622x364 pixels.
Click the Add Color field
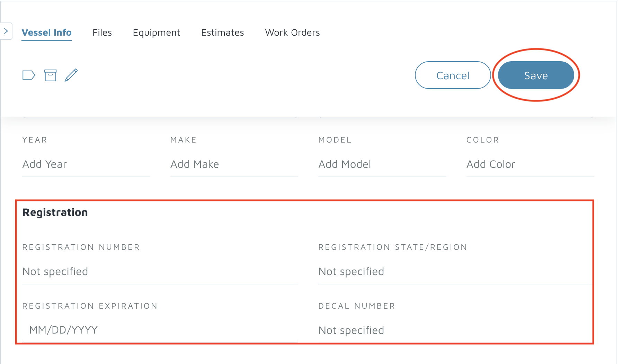click(x=530, y=164)
